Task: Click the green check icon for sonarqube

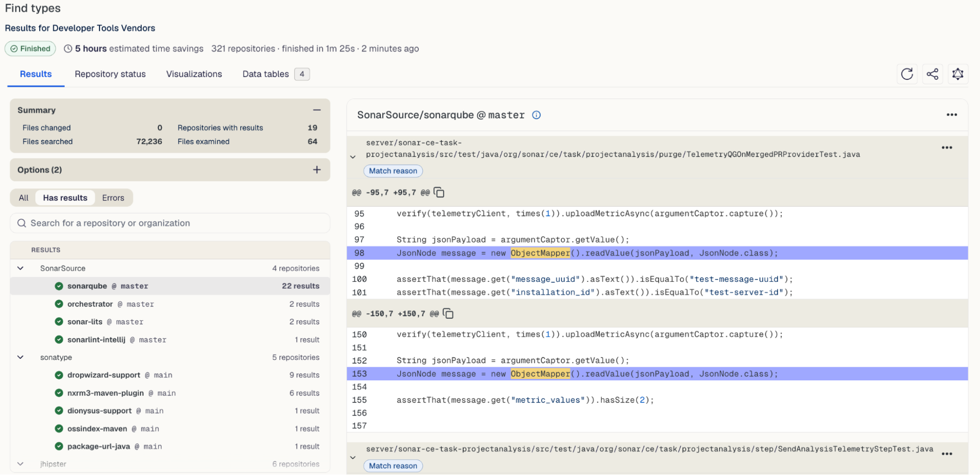Action: (59, 286)
